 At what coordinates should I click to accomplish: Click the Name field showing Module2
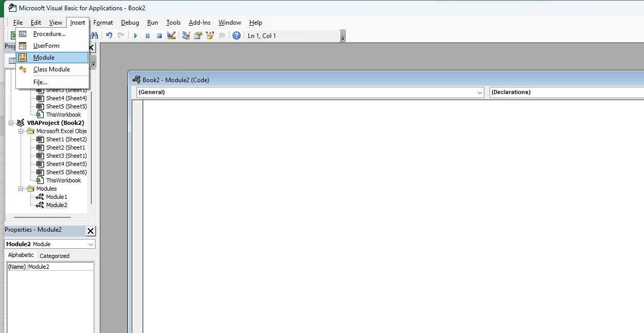[x=59, y=266]
